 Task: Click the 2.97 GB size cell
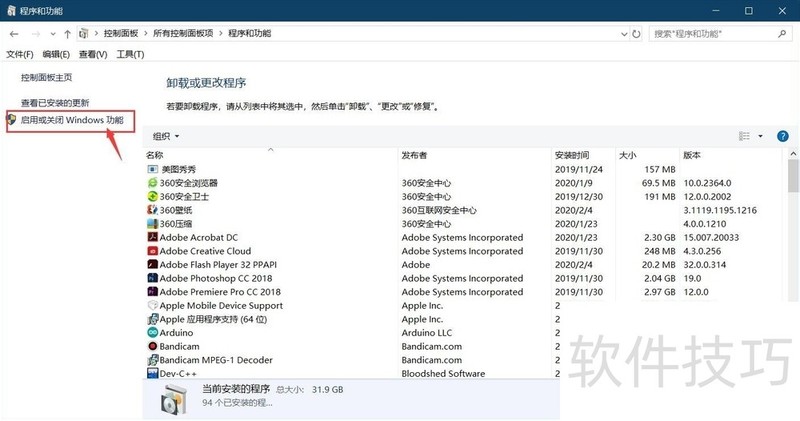[659, 292]
